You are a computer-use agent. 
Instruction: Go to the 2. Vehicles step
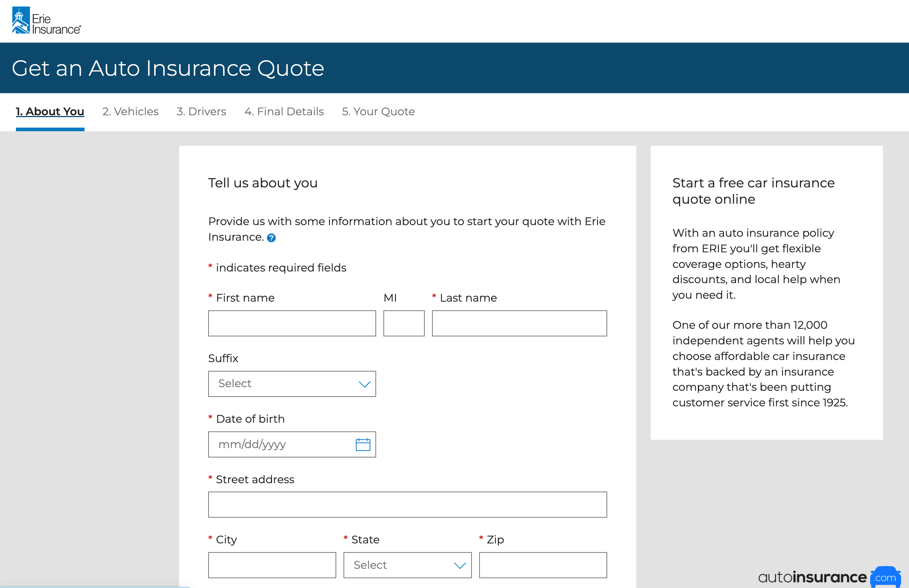click(130, 112)
